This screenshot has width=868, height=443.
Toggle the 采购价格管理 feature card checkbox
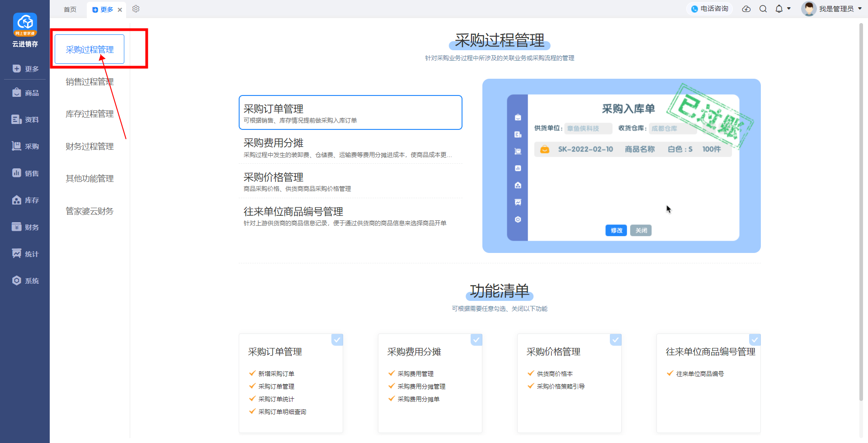[616, 339]
